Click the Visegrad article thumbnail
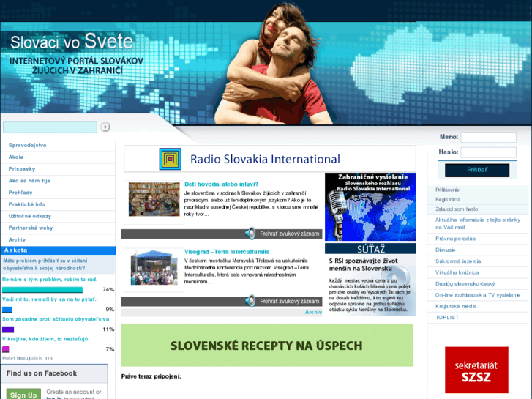532x399 pixels. 154,267
